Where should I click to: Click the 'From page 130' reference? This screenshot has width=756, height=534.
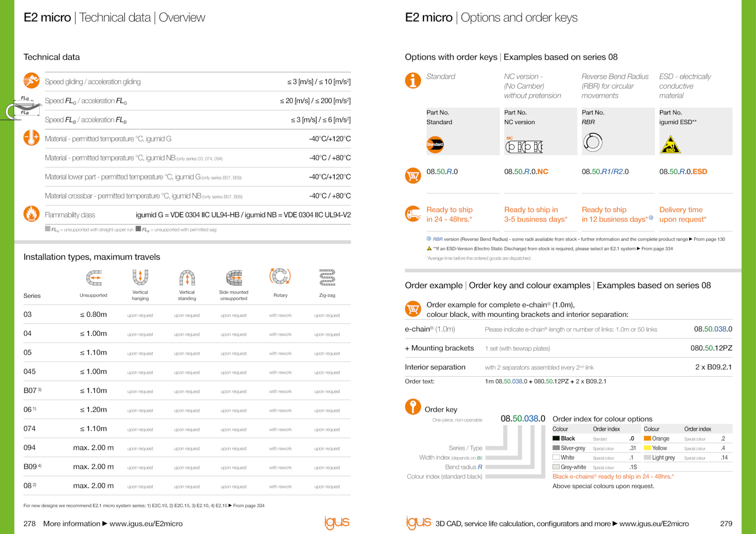tap(709, 239)
